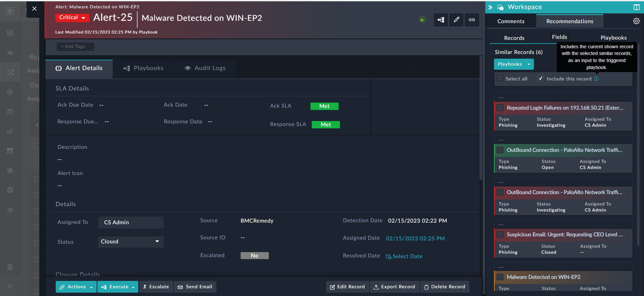Screen dimensions: 644x296
Task: Click the Escalate button
Action: pyautogui.click(x=156, y=287)
